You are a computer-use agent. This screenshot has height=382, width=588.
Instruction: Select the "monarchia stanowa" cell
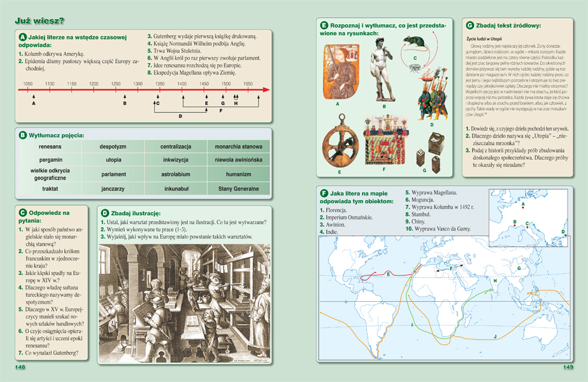click(238, 146)
